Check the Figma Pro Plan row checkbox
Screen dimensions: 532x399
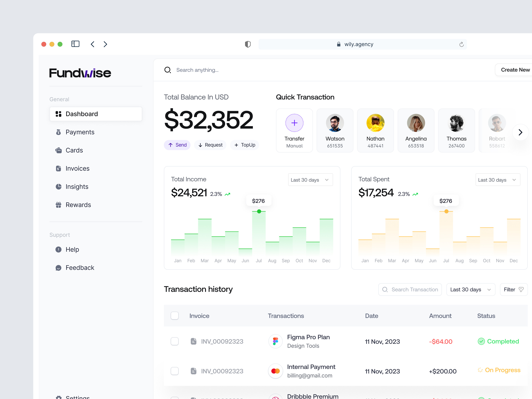175,341
